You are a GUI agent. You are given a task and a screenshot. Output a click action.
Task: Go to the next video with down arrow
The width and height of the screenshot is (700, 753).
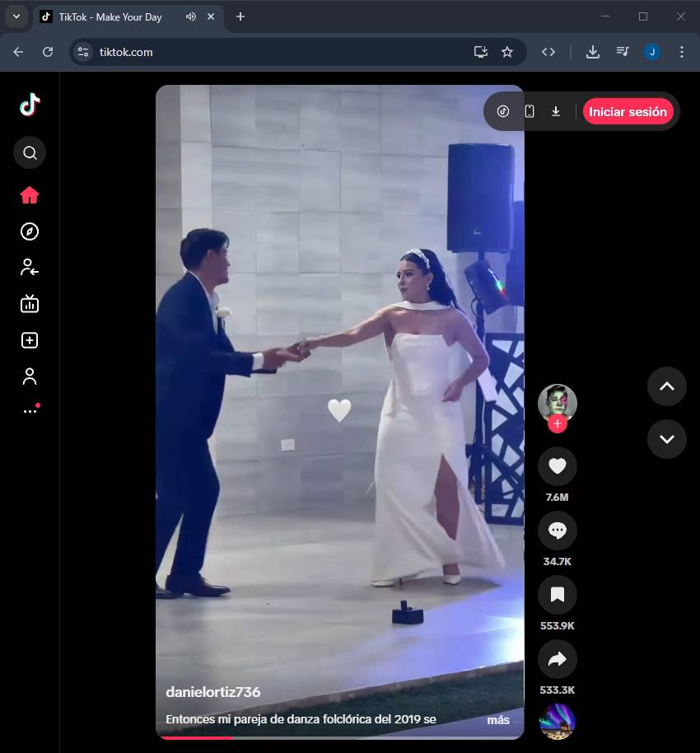coord(666,439)
